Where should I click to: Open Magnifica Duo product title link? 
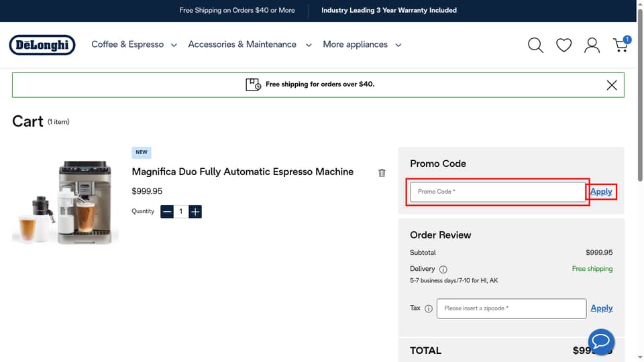242,172
